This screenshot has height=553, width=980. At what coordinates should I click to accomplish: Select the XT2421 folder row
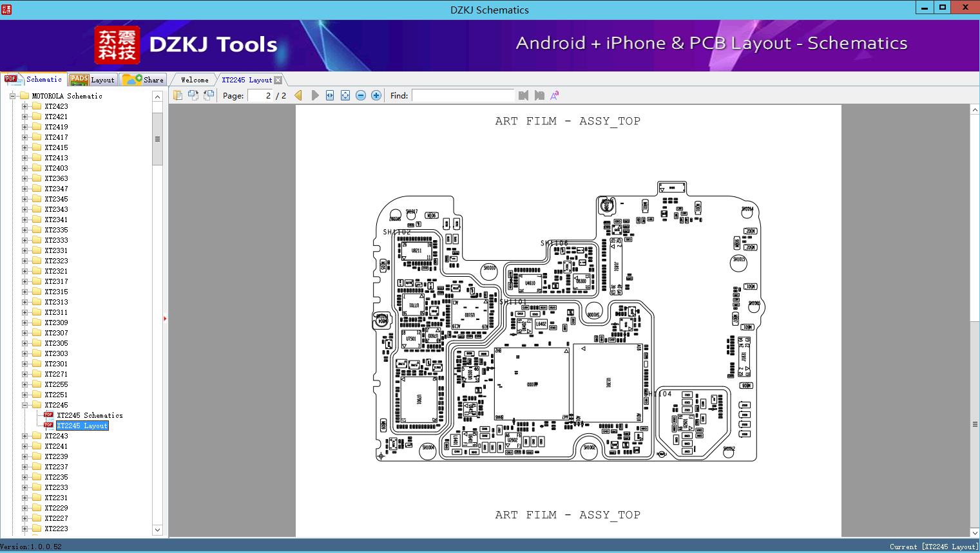point(56,117)
